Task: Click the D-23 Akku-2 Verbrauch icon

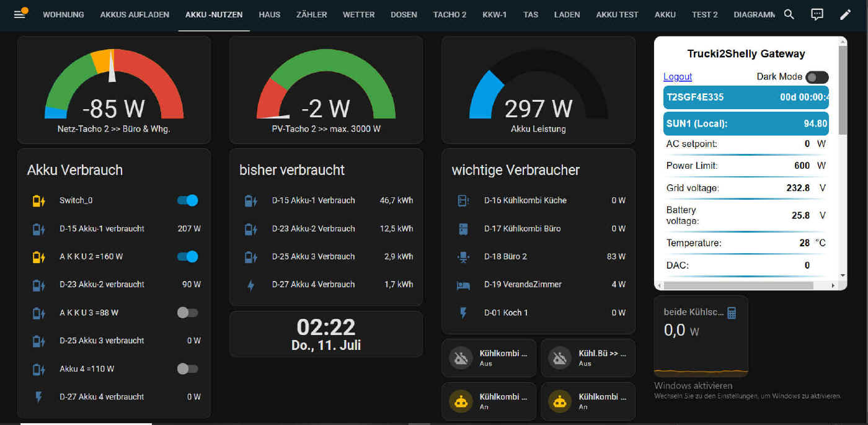Action: tap(250, 228)
